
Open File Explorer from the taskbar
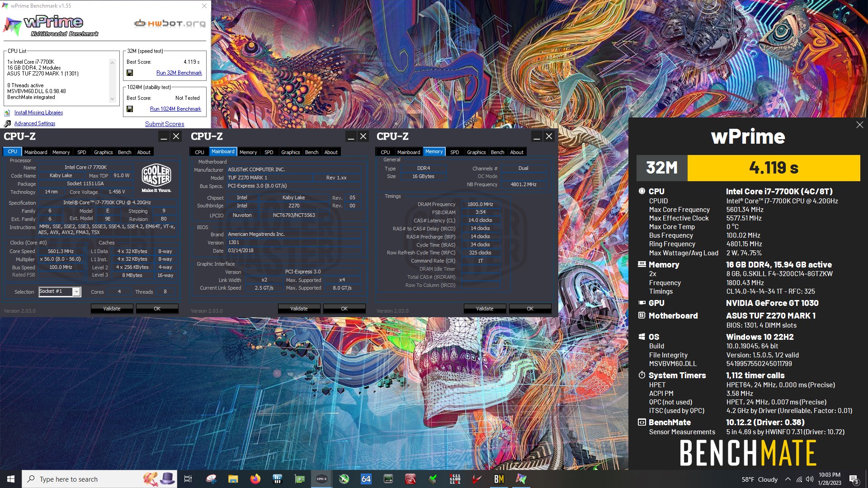[233, 479]
